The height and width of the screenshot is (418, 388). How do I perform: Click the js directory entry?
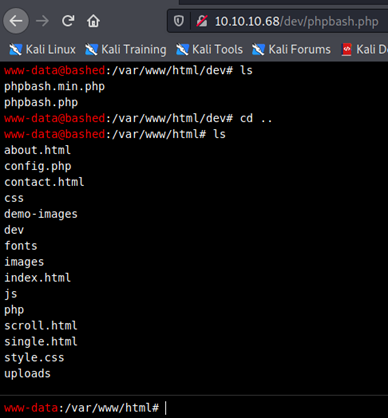11,294
